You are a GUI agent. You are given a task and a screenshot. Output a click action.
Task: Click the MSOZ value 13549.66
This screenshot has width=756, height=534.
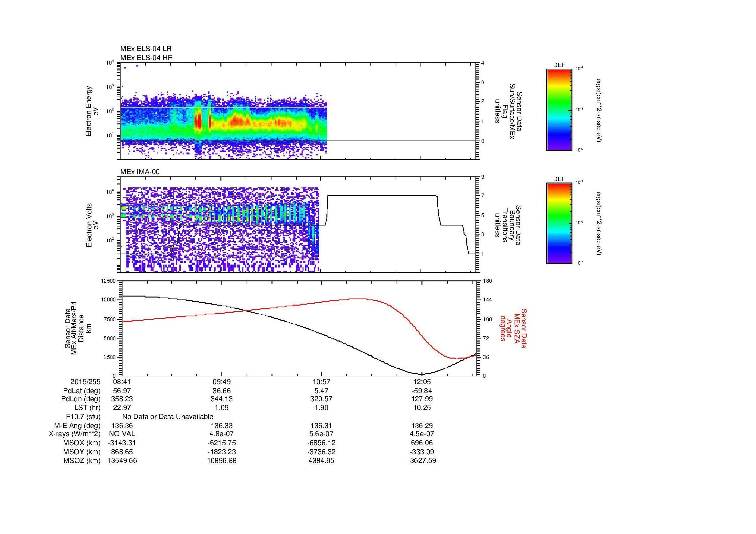[122, 461]
